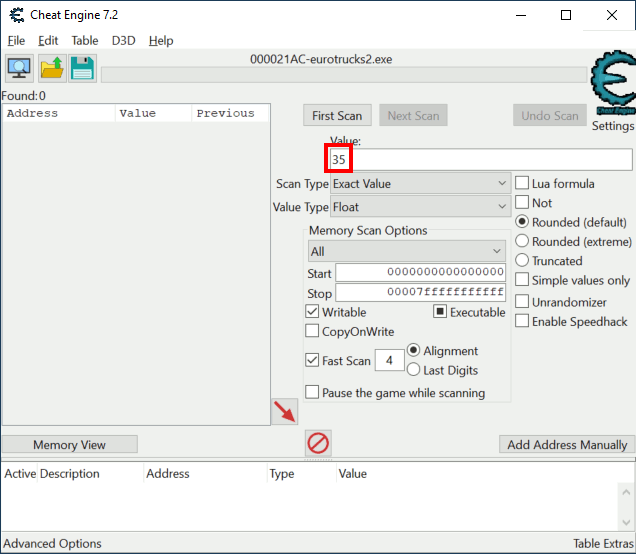Toggle the Unrandomizer checkbox
The width and height of the screenshot is (636, 554).
(x=522, y=302)
